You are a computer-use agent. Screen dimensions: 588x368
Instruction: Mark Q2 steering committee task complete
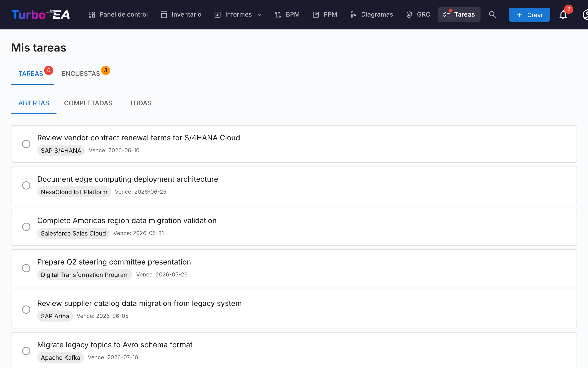[x=26, y=268]
